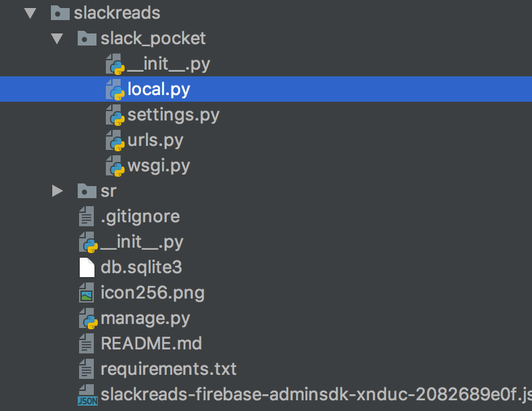The image size is (532, 411).
Task: Click the document icon of README.md
Action: tap(86, 343)
